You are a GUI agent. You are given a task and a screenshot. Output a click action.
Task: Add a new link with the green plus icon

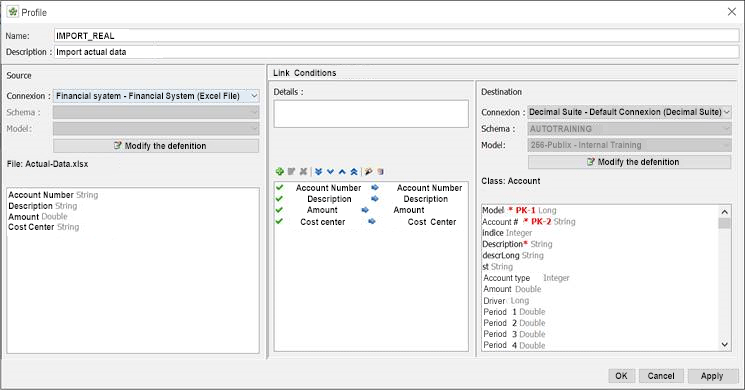coord(279,171)
